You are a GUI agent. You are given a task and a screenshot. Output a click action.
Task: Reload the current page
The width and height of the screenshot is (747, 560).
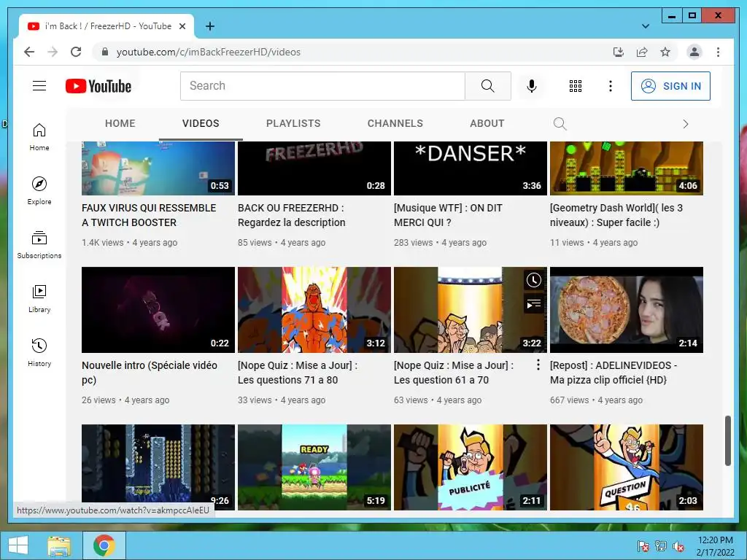point(76,52)
